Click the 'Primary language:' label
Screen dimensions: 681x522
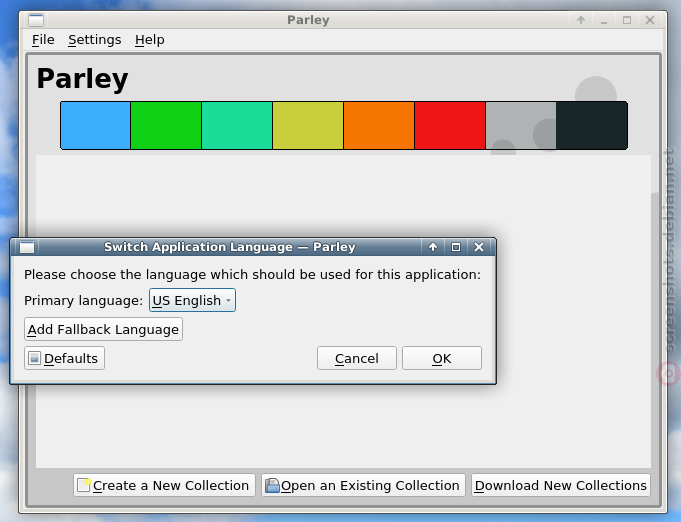pos(83,300)
